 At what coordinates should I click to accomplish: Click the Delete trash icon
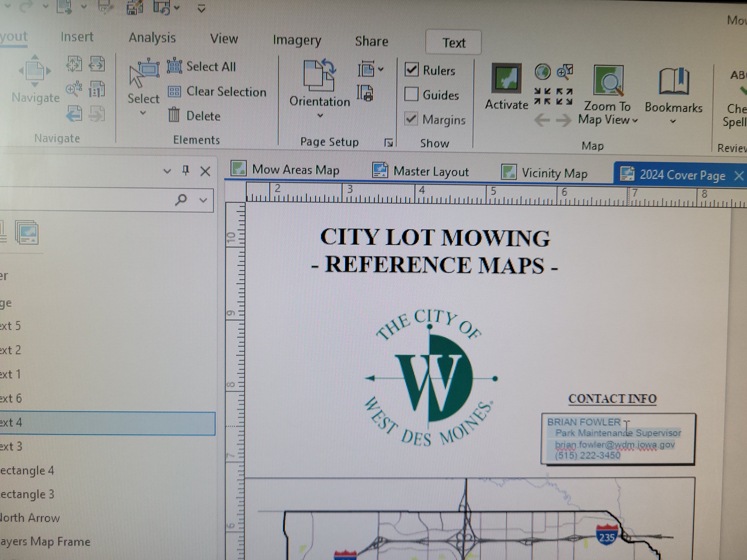[x=174, y=115]
